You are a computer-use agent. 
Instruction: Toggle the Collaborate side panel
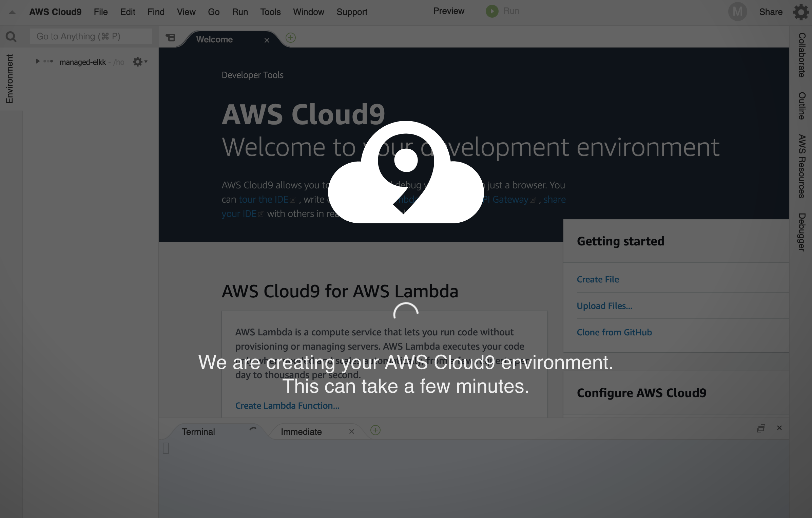[x=802, y=55]
